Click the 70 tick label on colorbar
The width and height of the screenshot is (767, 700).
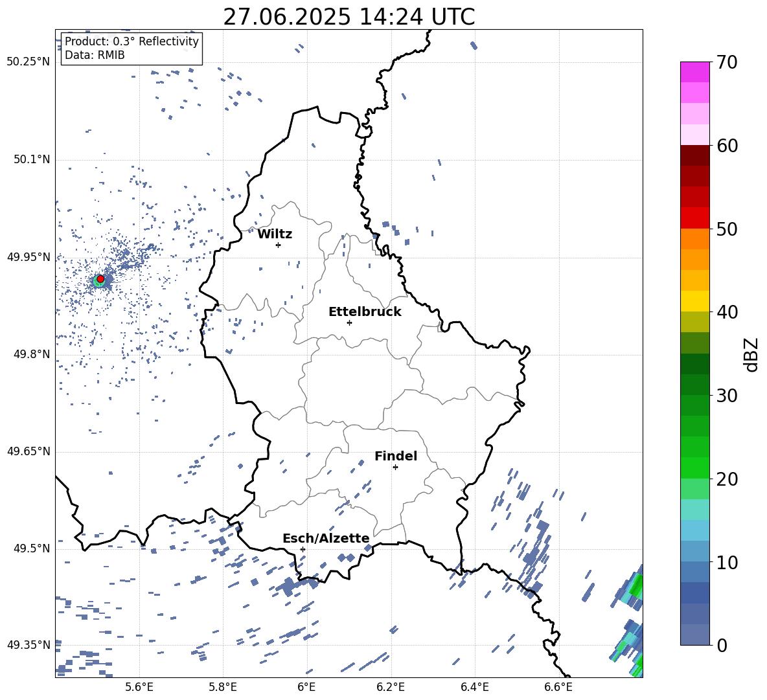[x=727, y=63]
